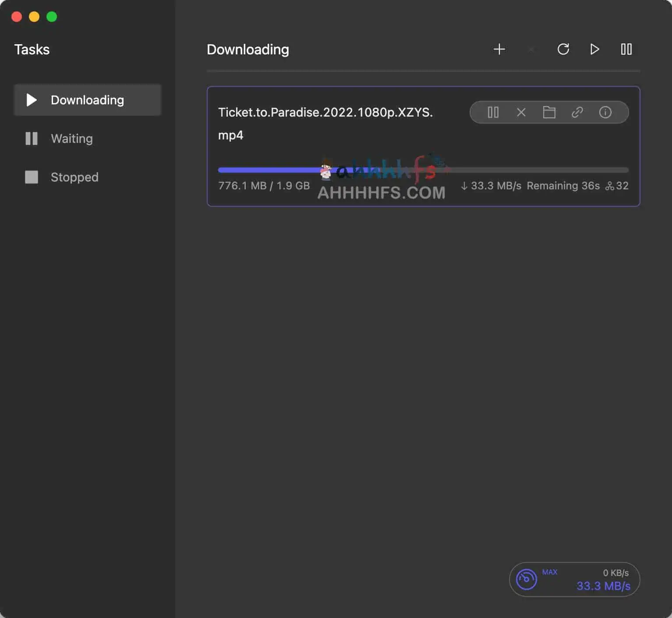The width and height of the screenshot is (672, 618).
Task: Add a new download task
Action: point(499,49)
